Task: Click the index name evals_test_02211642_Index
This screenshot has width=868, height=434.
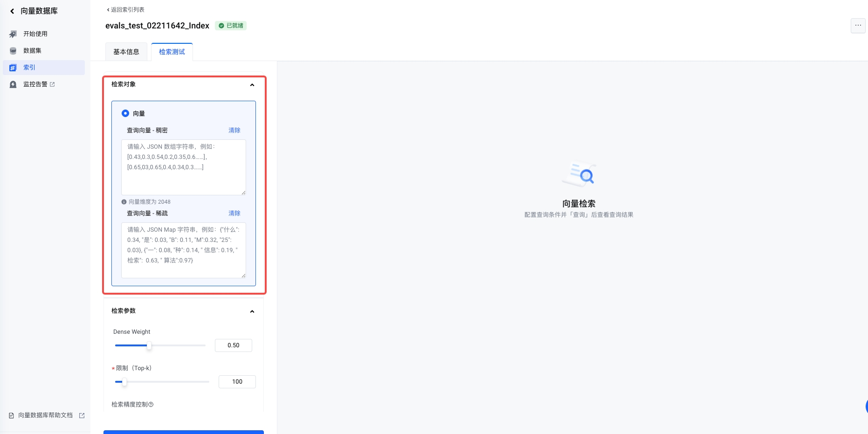Action: click(157, 26)
